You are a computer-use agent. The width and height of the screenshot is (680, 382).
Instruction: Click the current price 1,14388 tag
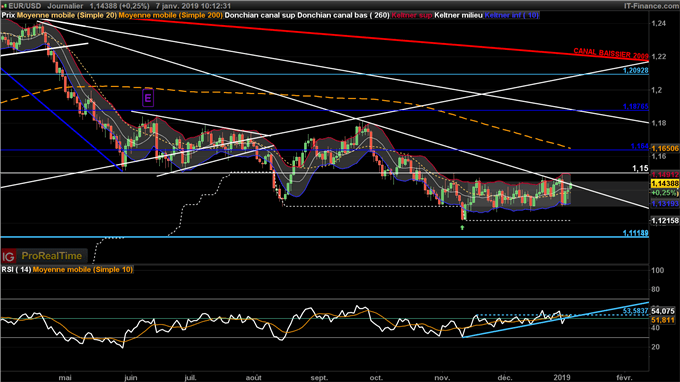pyautogui.click(x=665, y=184)
